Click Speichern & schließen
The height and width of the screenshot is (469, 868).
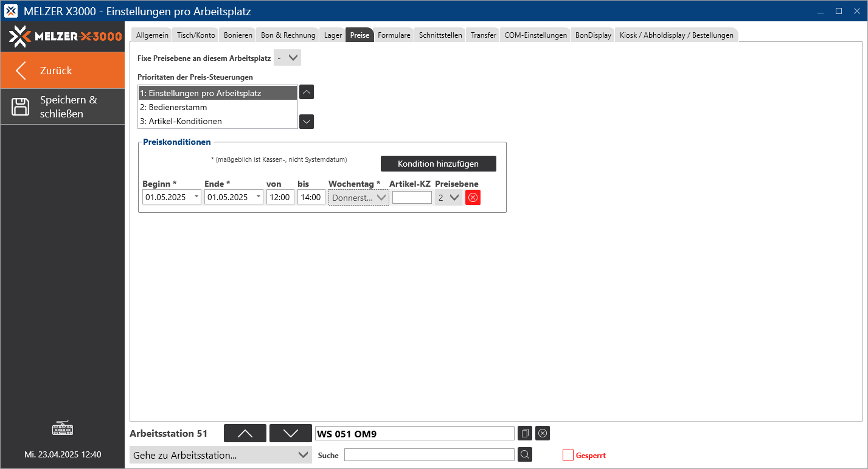pyautogui.click(x=62, y=106)
